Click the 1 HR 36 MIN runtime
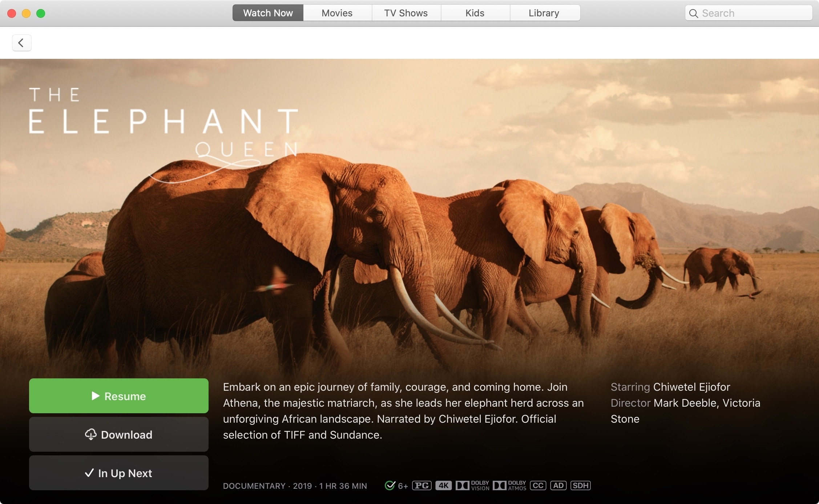This screenshot has width=819, height=504. click(343, 486)
